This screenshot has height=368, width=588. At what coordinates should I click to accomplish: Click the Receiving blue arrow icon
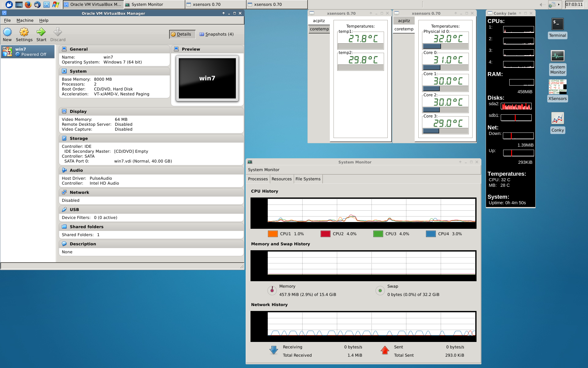[274, 350]
